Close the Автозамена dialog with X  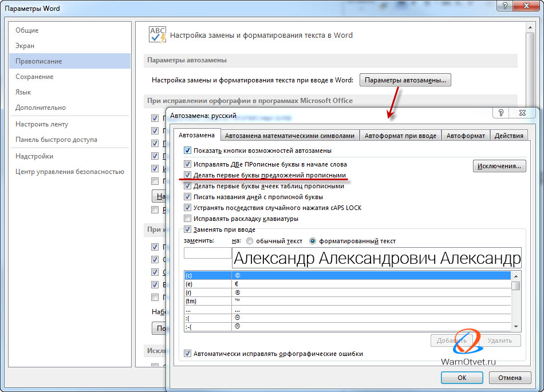coord(522,113)
